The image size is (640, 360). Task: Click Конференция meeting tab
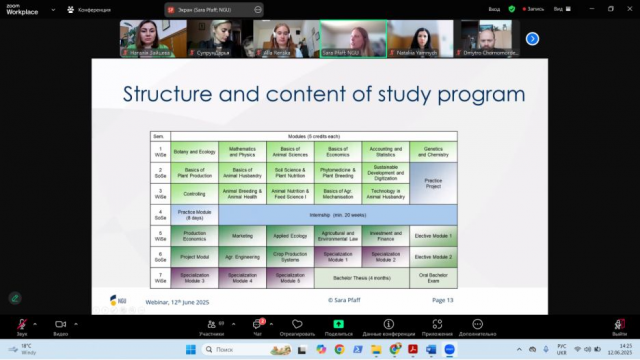point(89,10)
